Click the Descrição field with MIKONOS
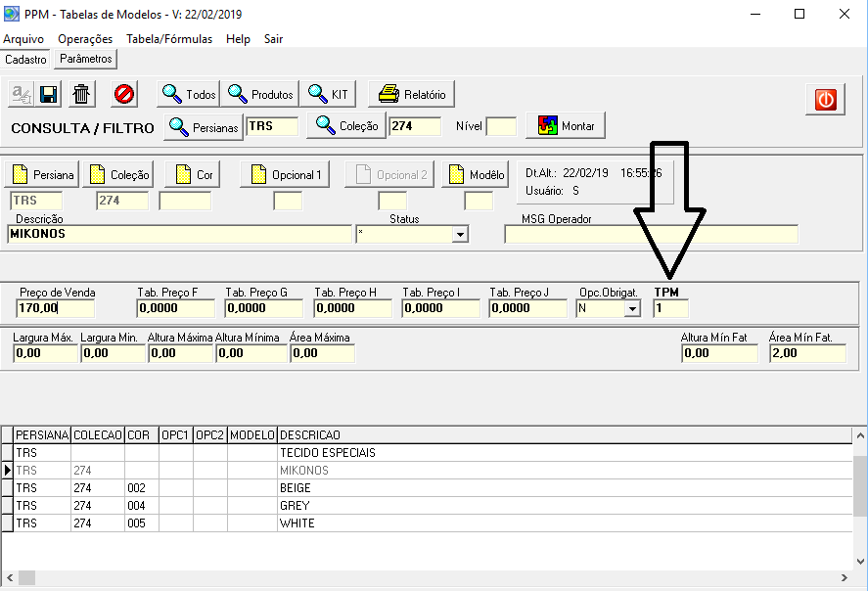Image resolution: width=868 pixels, height=591 pixels. click(x=179, y=234)
